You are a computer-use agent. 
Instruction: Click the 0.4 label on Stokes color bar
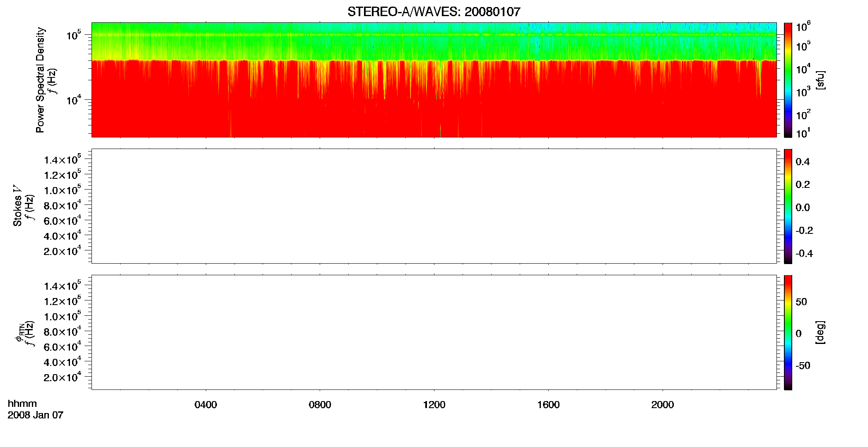803,162
